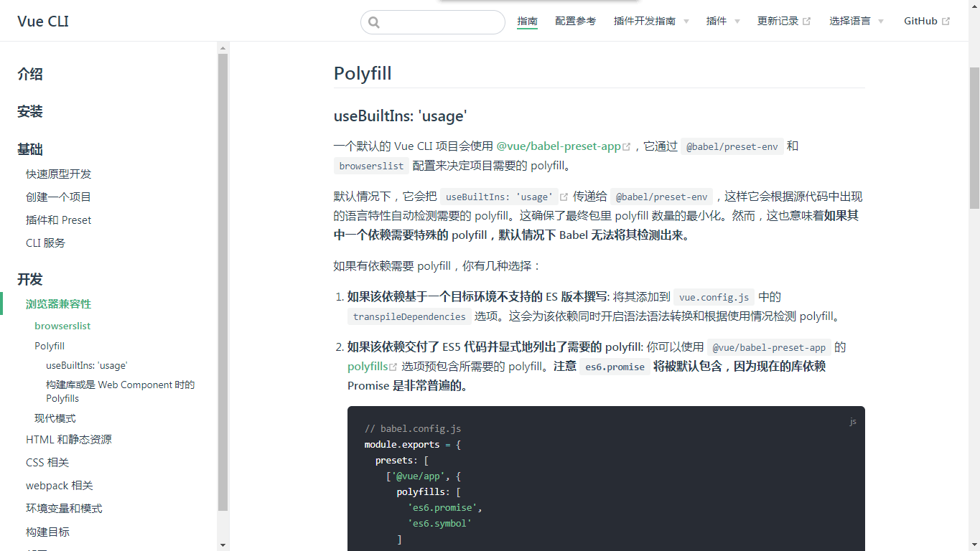The width and height of the screenshot is (980, 551).
Task: Focus the search input field
Action: (442, 22)
